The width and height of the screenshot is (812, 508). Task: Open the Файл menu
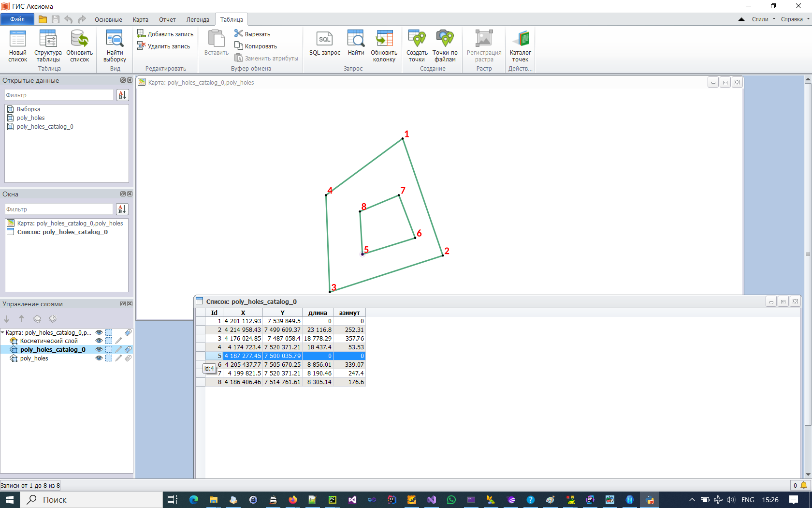[17, 19]
